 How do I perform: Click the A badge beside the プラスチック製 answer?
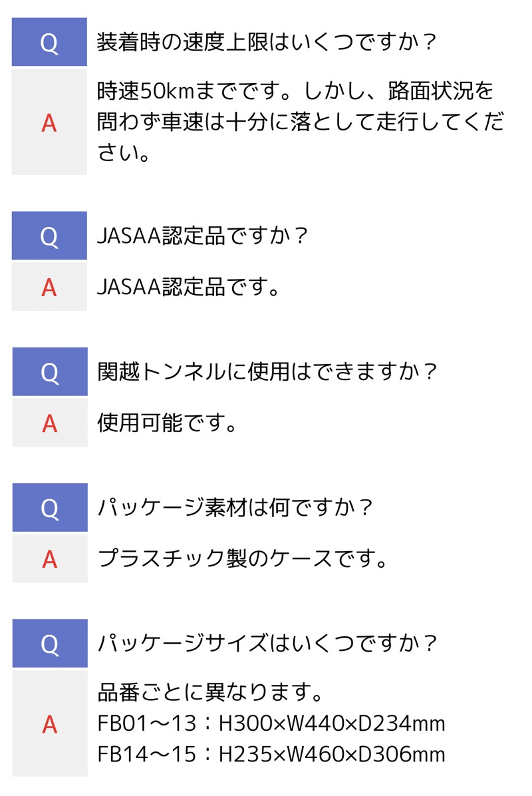(49, 559)
